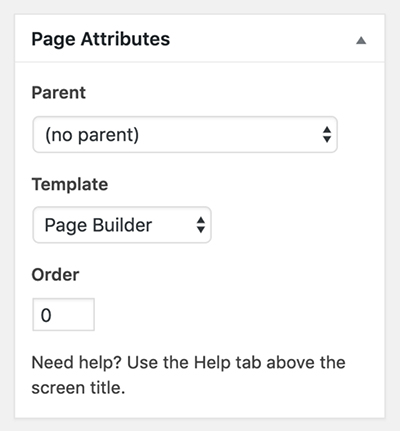Open the Template dropdown showing Page Builder
This screenshot has height=431, width=400.
coord(122,225)
